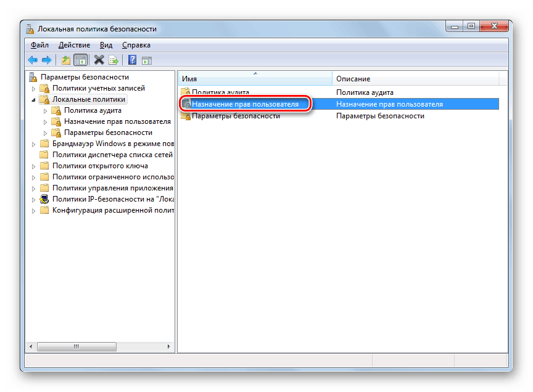The width and height of the screenshot is (533, 392).
Task: Minimize the Локальная политика безопасности window
Action: (455, 26)
